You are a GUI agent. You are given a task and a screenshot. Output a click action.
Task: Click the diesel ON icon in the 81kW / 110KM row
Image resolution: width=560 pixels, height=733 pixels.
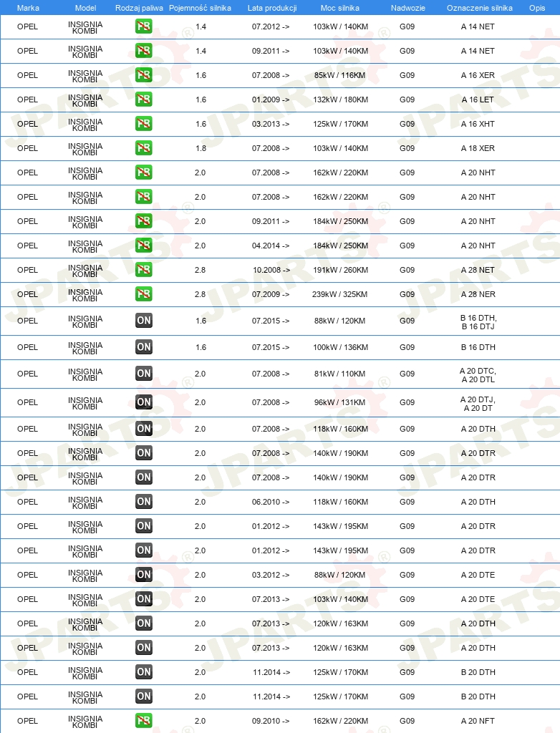click(144, 374)
